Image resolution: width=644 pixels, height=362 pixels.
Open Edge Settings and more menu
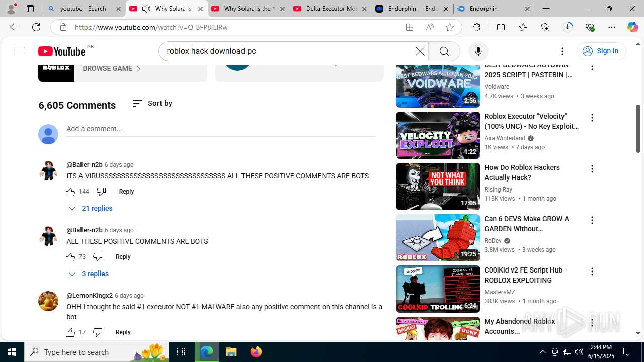(x=612, y=27)
